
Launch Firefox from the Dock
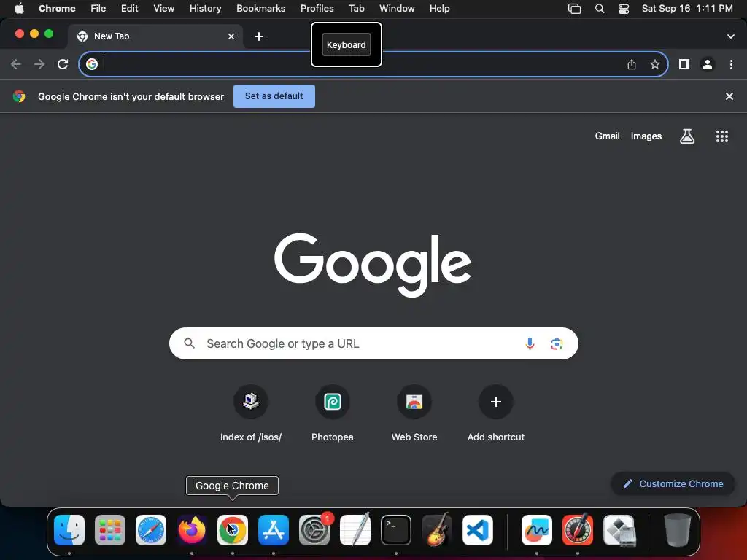pyautogui.click(x=192, y=530)
